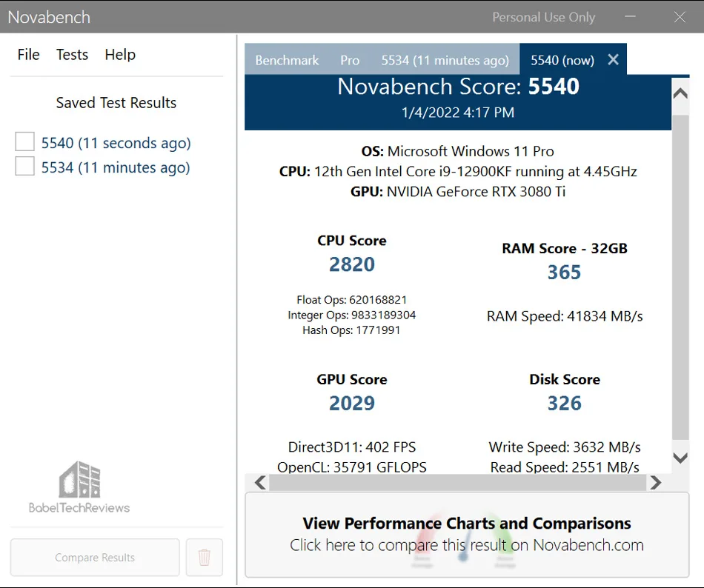Viewport: 704px width, 588px height.
Task: Click the Hash Ops: 1771991 line
Action: click(351, 330)
